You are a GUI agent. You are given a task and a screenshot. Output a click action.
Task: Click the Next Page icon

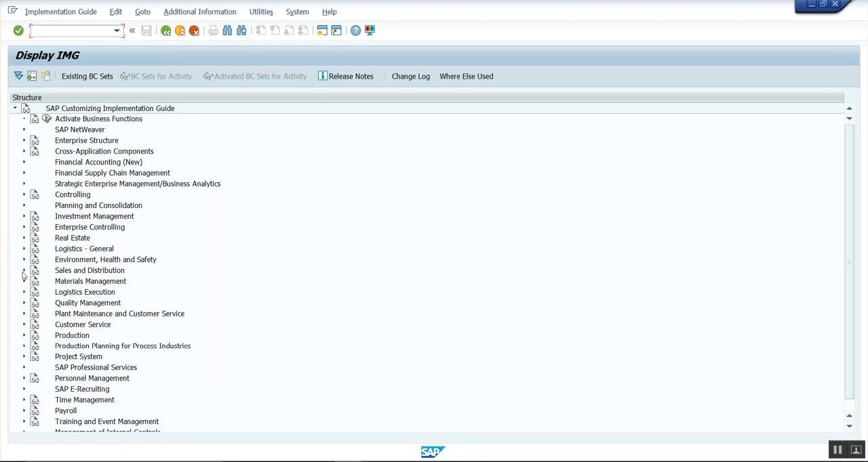click(289, 30)
